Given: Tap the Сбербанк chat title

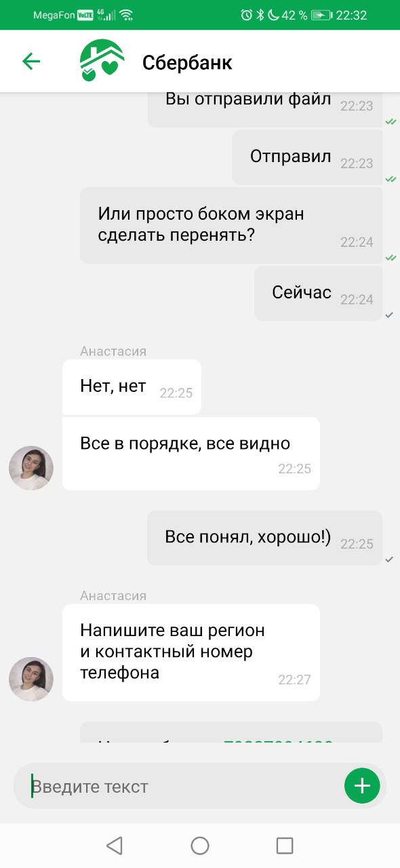Looking at the screenshot, I should click(x=187, y=62).
